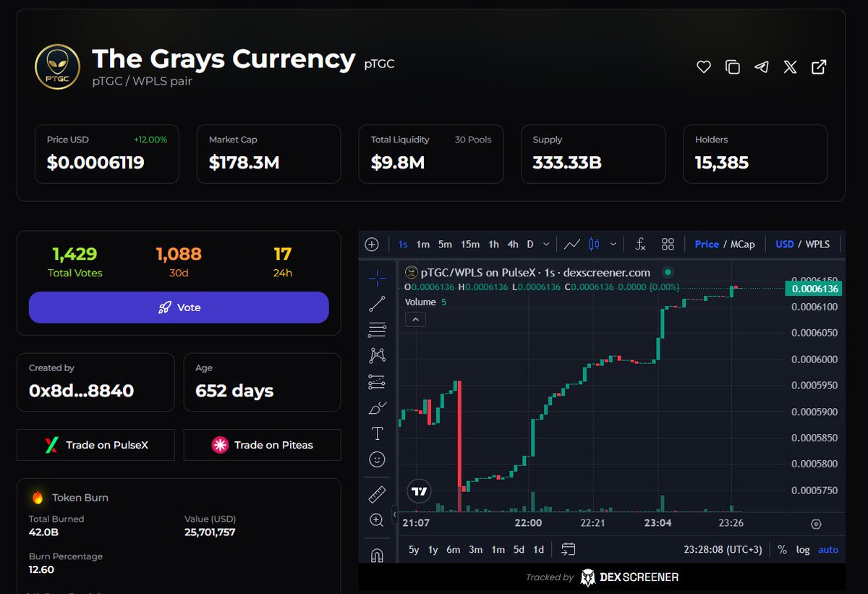The image size is (868, 594).
Task: Select the 5m chart interval
Action: pyautogui.click(x=446, y=245)
